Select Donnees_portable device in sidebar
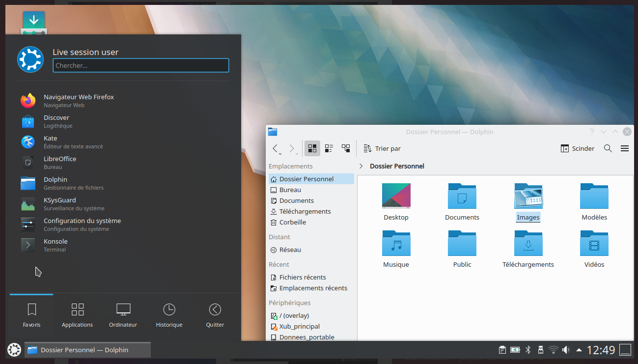This screenshot has width=638, height=364. 311,336
